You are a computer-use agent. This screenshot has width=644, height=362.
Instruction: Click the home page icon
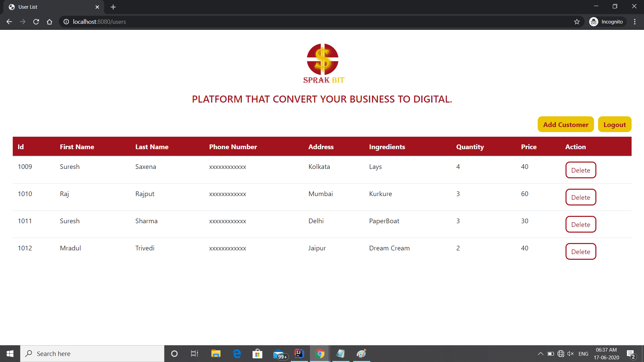[49, 22]
